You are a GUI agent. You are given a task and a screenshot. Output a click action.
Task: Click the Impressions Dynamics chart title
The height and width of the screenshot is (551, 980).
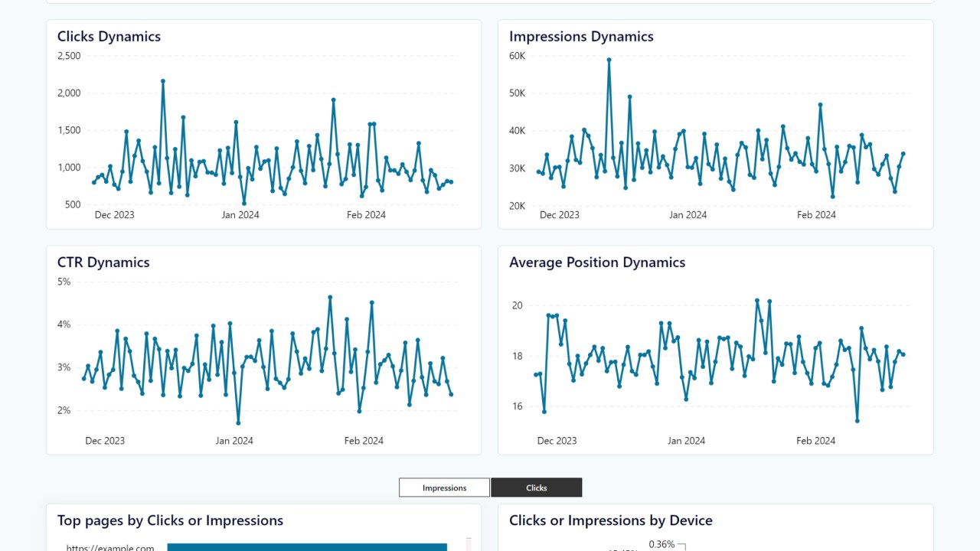[581, 37]
